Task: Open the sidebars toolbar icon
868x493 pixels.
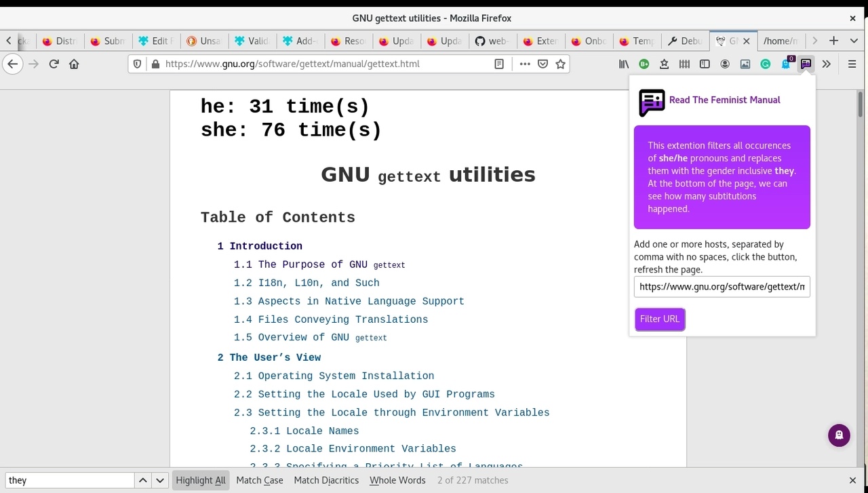Action: point(705,64)
